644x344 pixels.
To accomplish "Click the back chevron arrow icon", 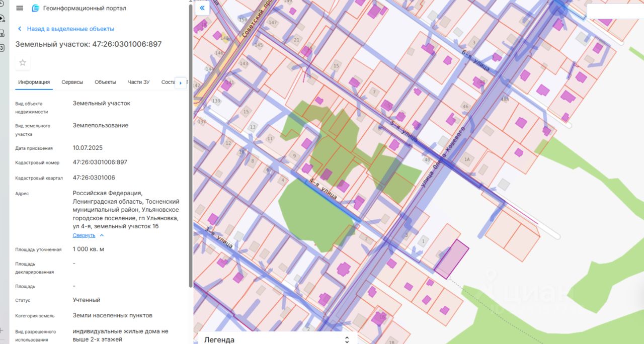I will (20, 29).
